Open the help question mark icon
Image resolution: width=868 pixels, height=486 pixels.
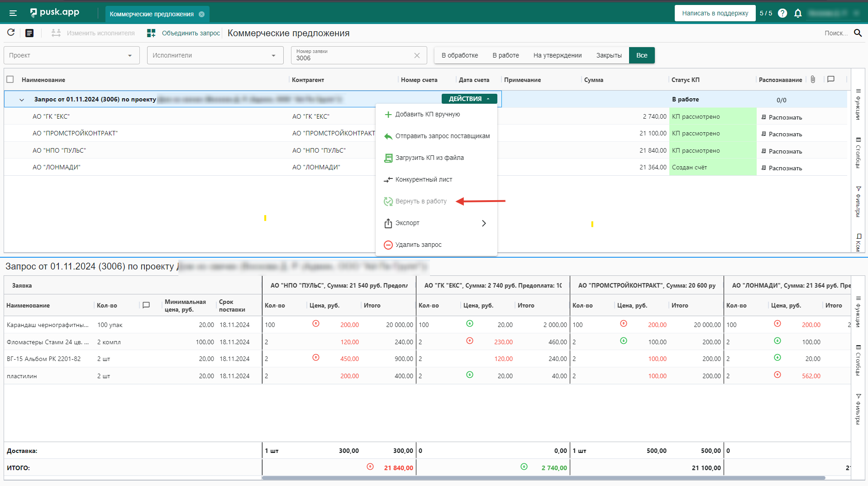click(x=782, y=13)
